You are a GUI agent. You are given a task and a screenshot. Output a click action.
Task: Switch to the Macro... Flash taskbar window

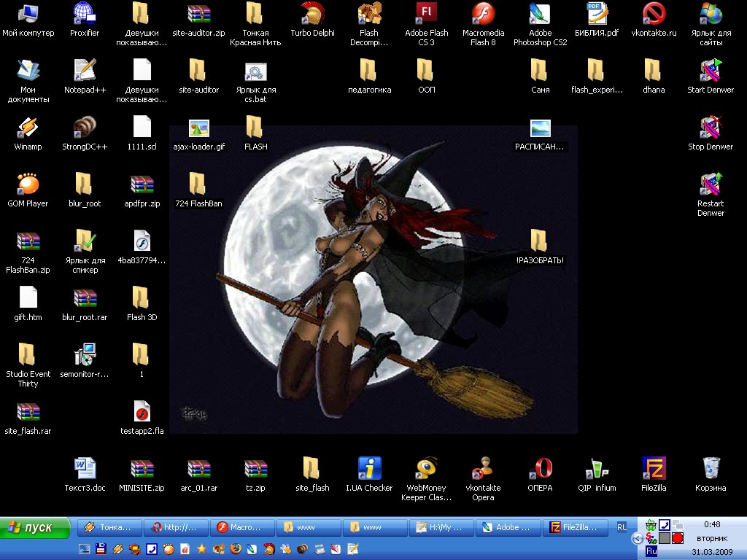pos(242,528)
